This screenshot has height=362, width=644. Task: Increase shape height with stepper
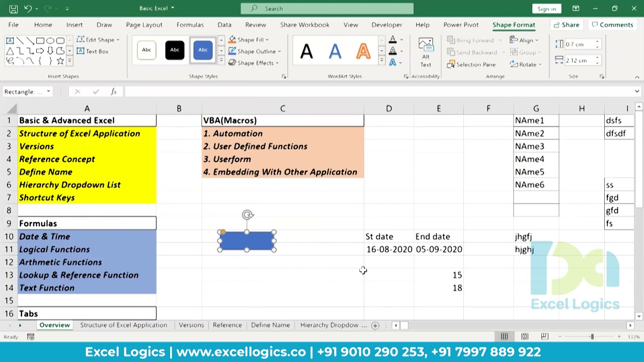597,42
